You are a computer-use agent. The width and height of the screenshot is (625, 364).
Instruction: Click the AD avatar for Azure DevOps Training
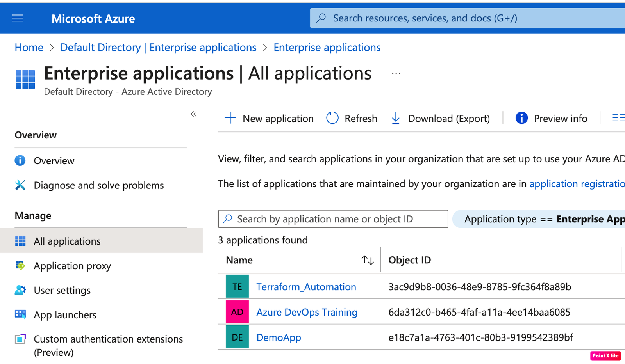point(237,312)
